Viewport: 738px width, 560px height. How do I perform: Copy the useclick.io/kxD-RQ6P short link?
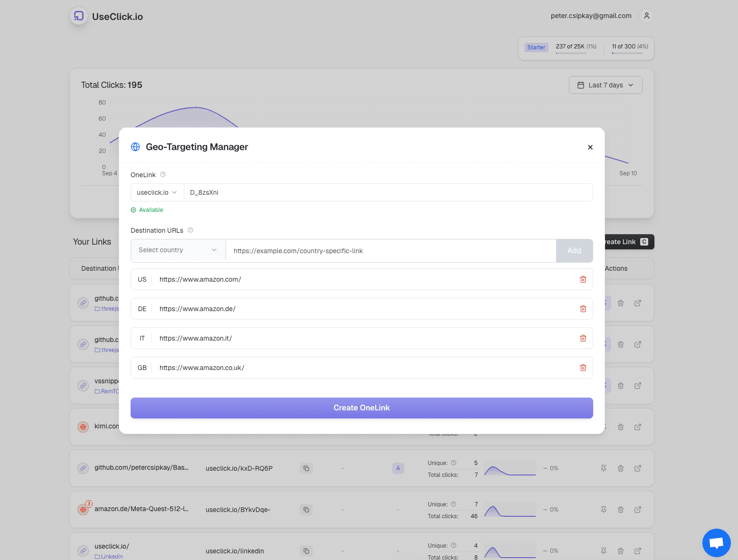[306, 468]
